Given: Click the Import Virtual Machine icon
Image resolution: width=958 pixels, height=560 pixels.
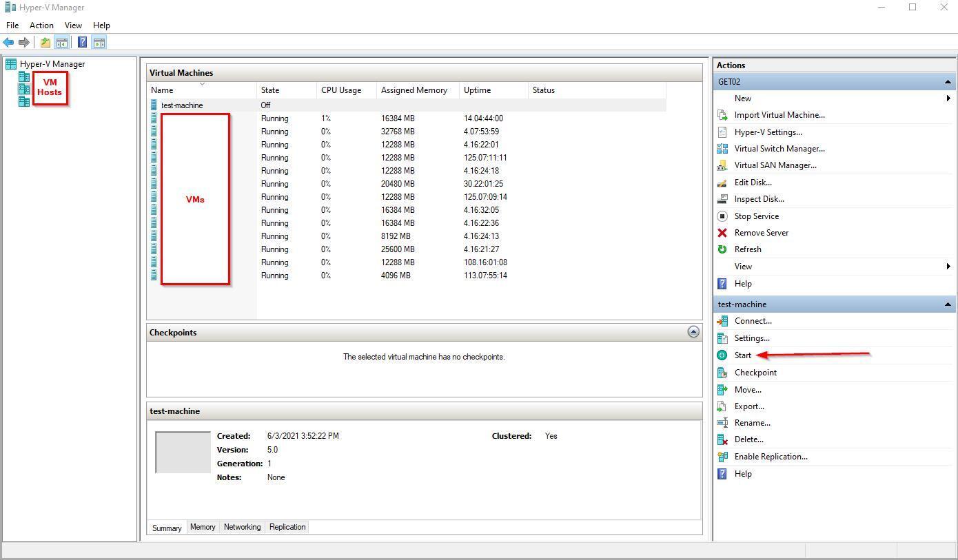Looking at the screenshot, I should pos(722,115).
